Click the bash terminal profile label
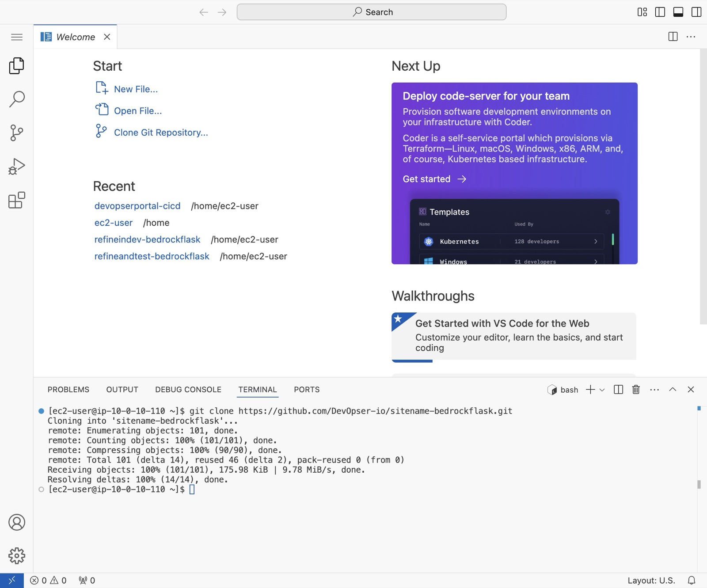 click(563, 390)
